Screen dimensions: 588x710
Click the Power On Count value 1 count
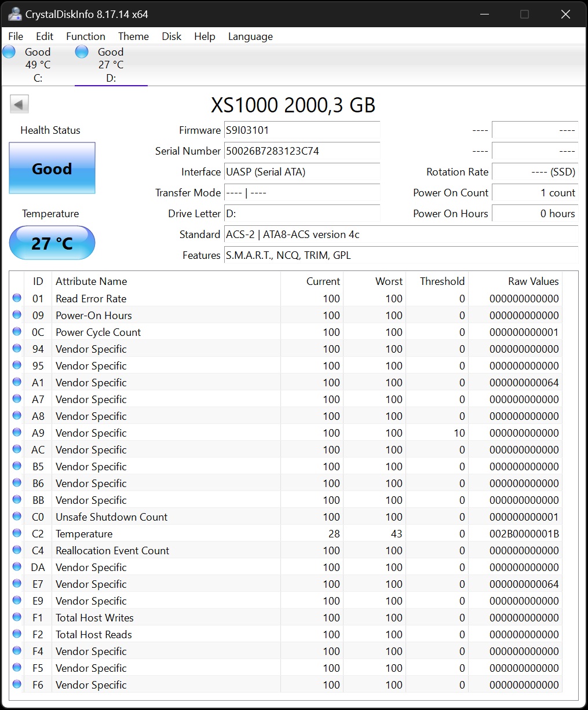tap(535, 193)
